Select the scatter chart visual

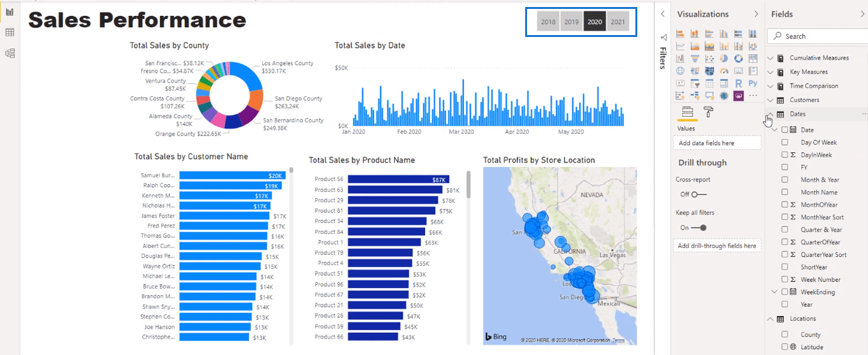709,59
